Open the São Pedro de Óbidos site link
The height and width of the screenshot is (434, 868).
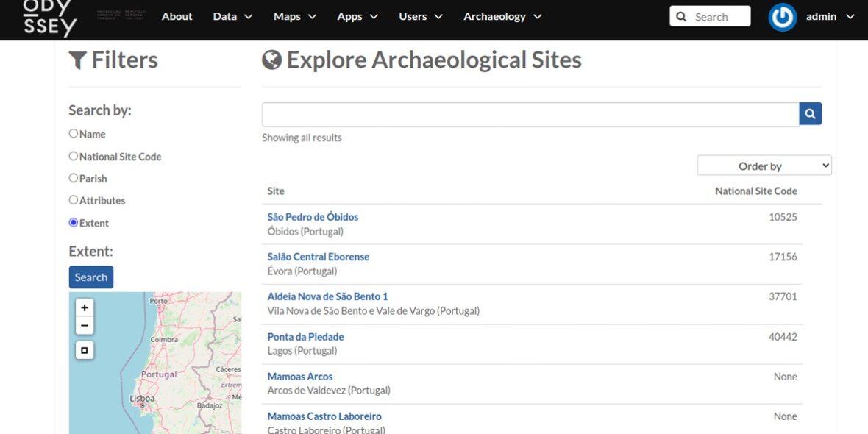(x=313, y=217)
